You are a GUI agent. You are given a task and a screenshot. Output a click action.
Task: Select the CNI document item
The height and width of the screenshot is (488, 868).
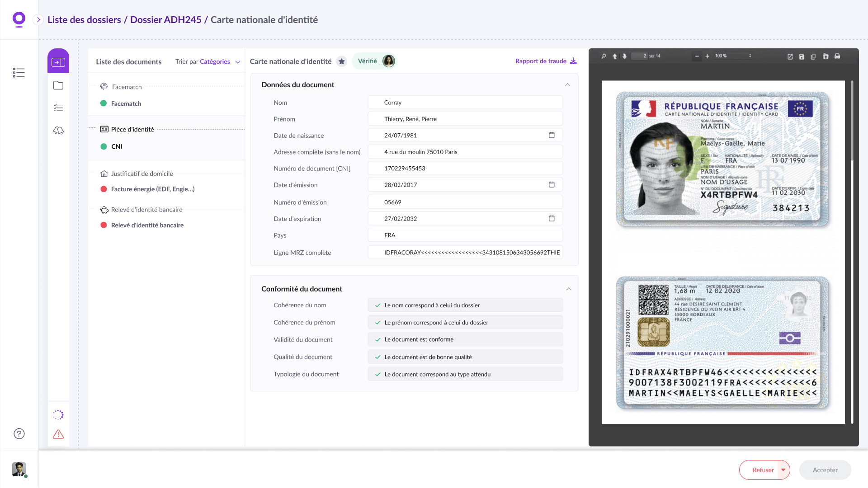(x=117, y=146)
